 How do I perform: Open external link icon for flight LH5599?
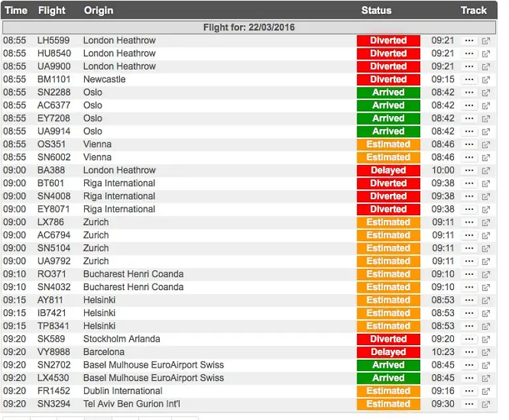(486, 40)
